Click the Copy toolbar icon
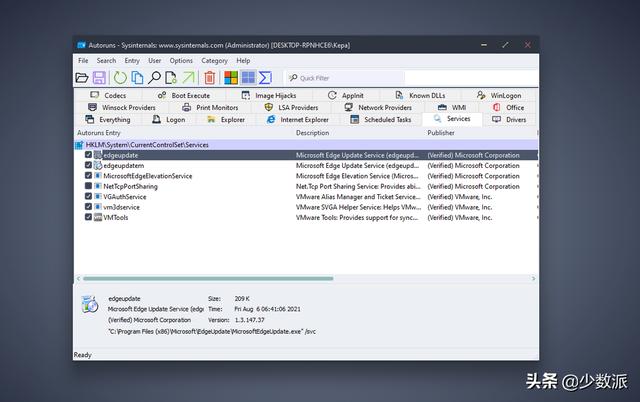640x402 pixels. (x=138, y=78)
